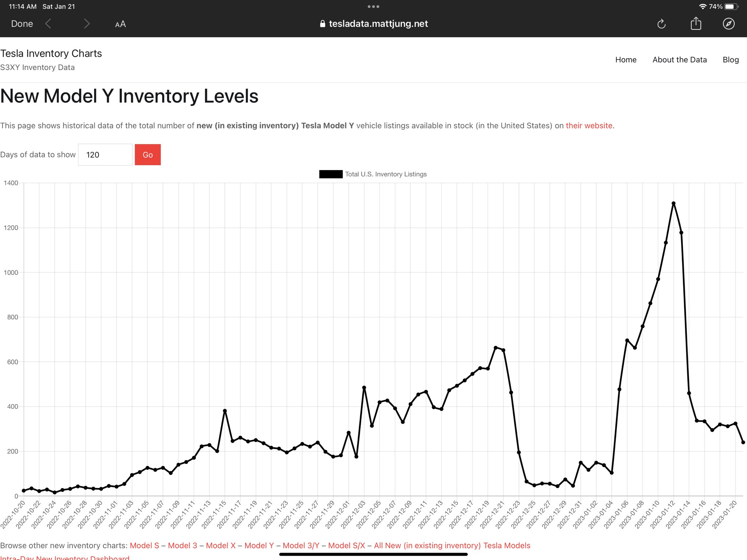747x560 pixels.
Task: Click the data point at 2022-12-03 spike
Action: click(x=364, y=388)
